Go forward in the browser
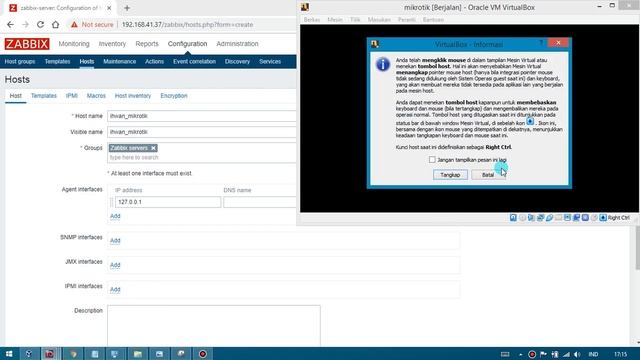 (25, 24)
